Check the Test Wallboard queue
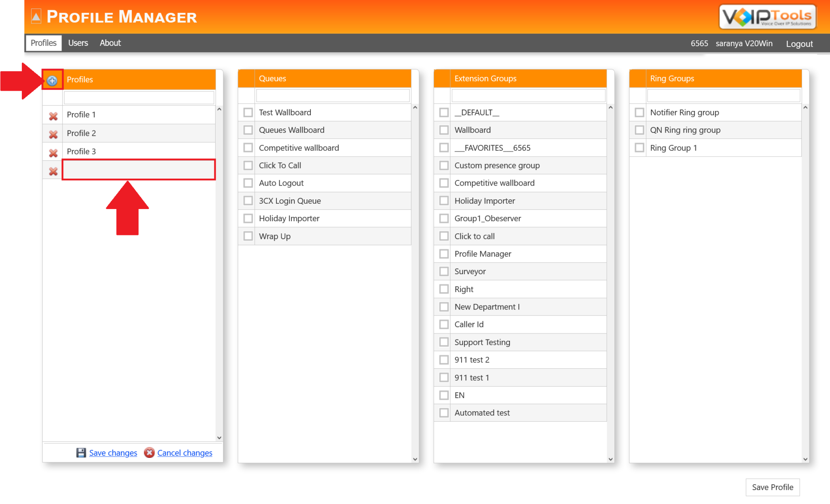This screenshot has height=504, width=830. click(247, 112)
